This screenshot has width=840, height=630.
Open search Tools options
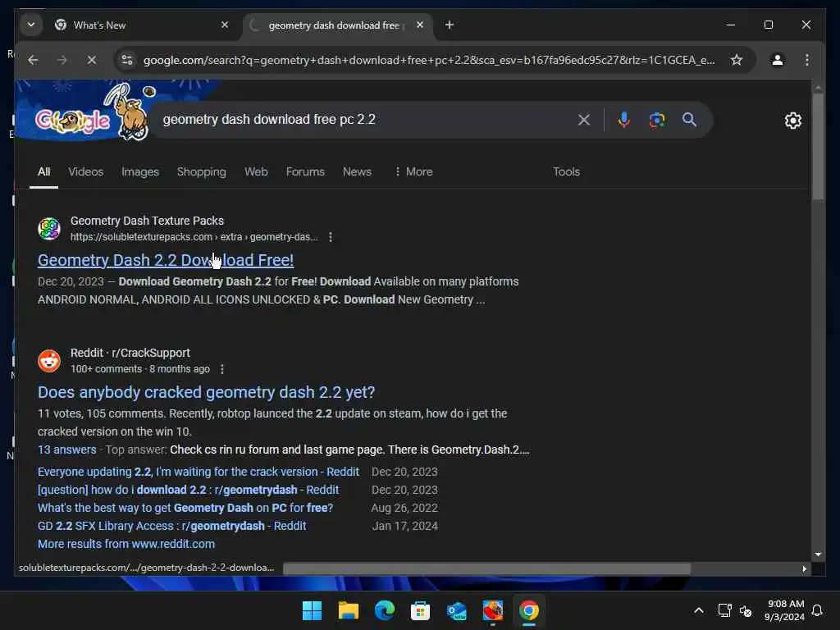pyautogui.click(x=566, y=172)
